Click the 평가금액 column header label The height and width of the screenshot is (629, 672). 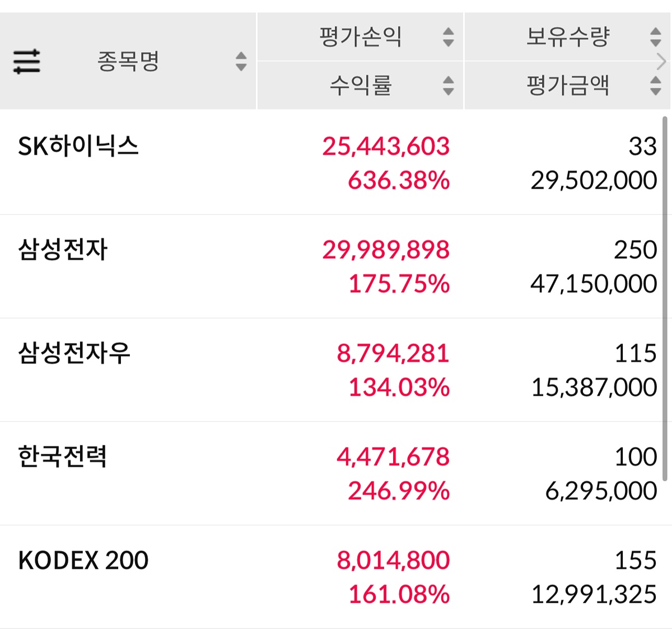568,85
